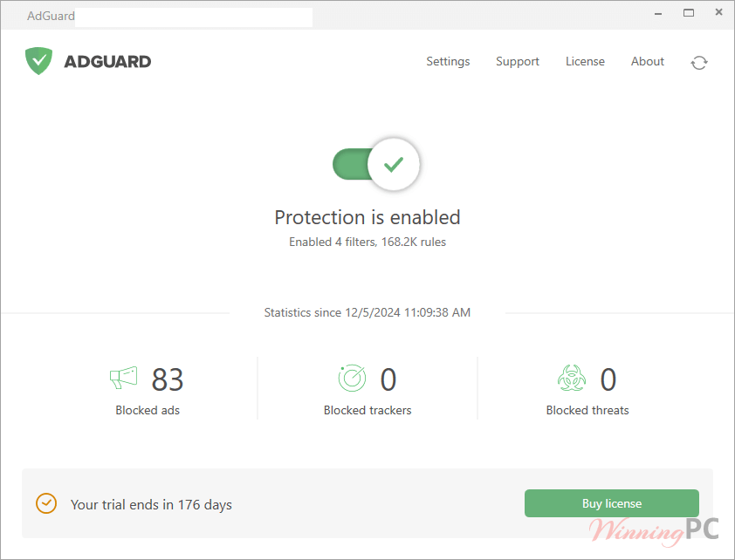
Task: Click the trial reminder checkmark badge
Action: (x=46, y=503)
